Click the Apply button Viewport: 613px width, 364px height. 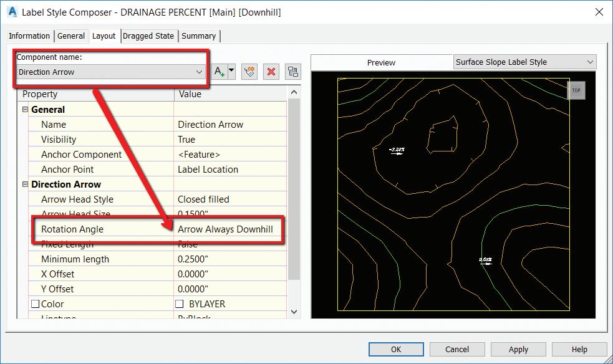(x=518, y=349)
